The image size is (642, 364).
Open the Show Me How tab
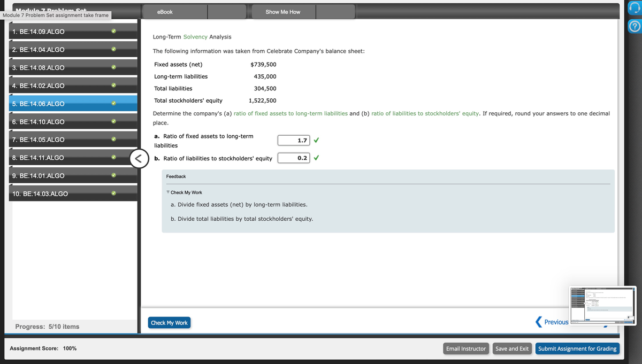click(282, 12)
